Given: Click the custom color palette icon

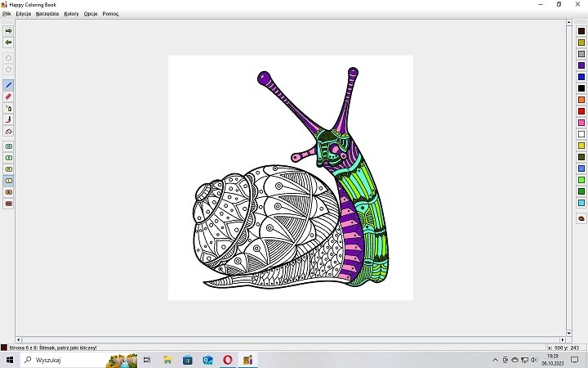Looking at the screenshot, I should click(x=581, y=218).
